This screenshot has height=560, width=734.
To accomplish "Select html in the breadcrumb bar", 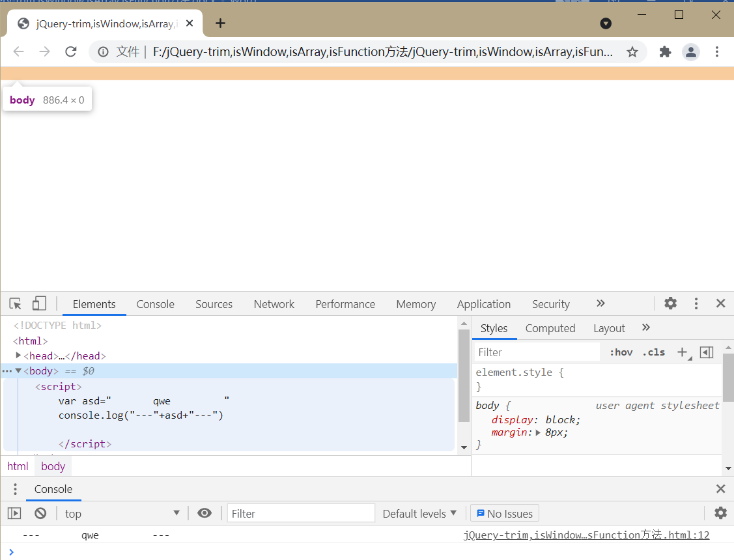I will [18, 466].
